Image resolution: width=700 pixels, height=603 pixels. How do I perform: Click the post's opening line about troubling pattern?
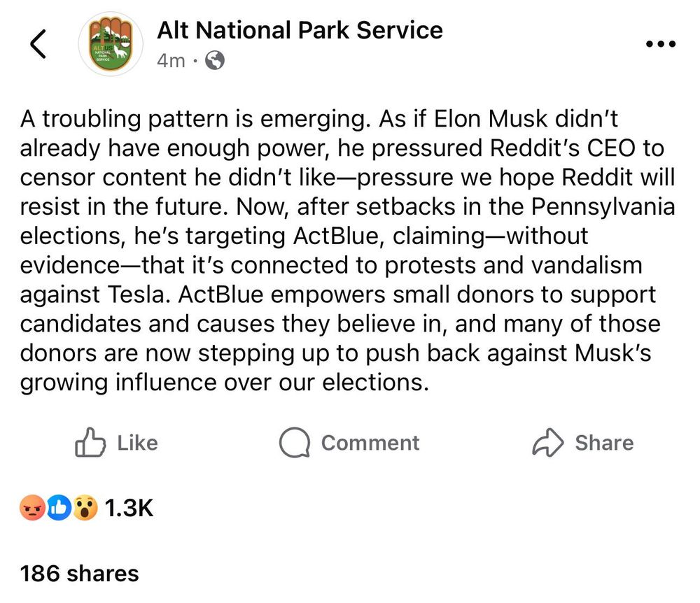tap(189, 119)
